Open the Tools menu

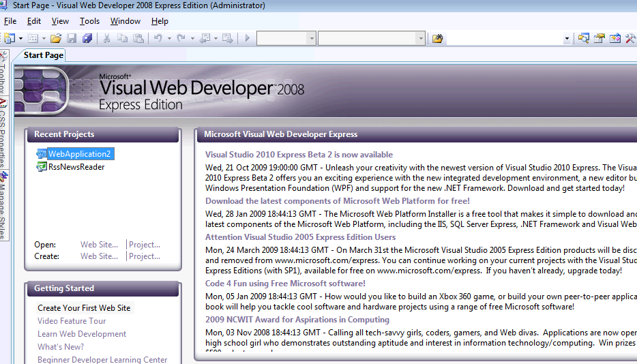click(x=89, y=21)
